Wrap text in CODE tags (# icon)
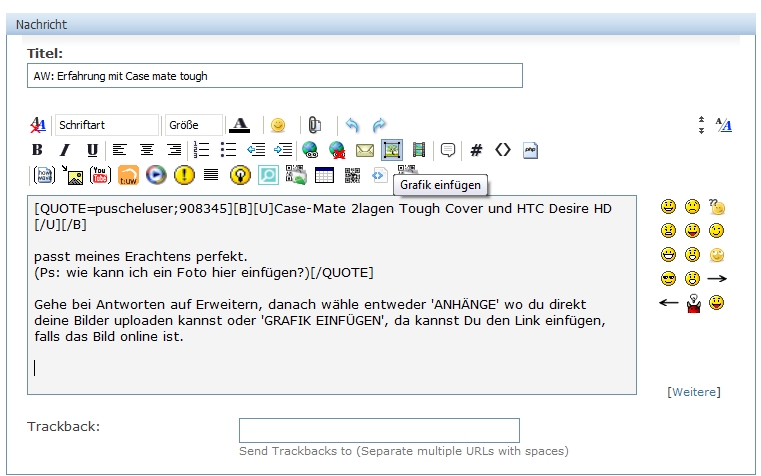The height and width of the screenshot is (476, 761). (x=476, y=150)
